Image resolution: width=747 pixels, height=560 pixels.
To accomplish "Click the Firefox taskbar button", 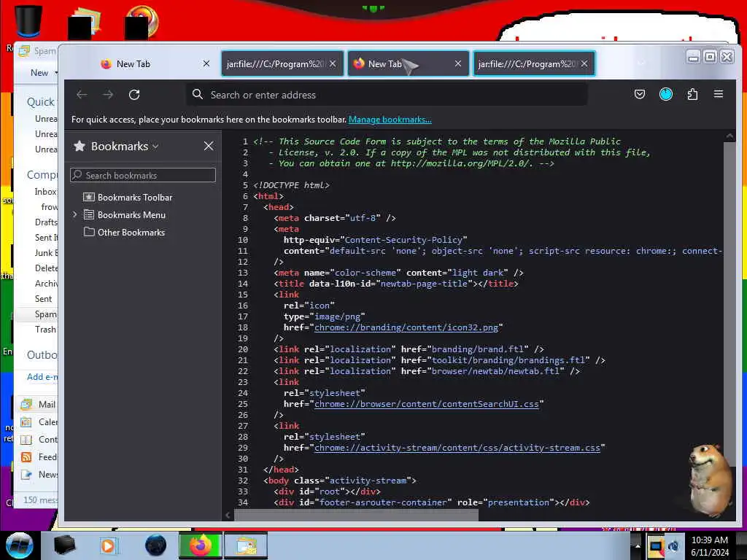I will [x=200, y=545].
